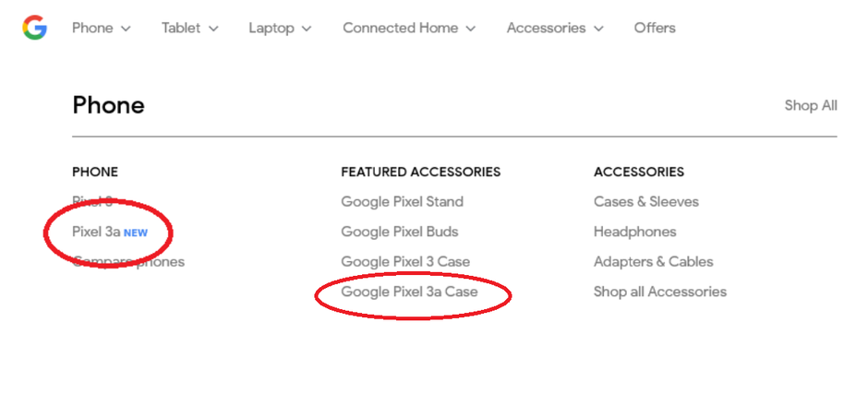Screen dimensions: 868x394
Task: Expand the Tablet dropdown chevron
Action: (213, 29)
